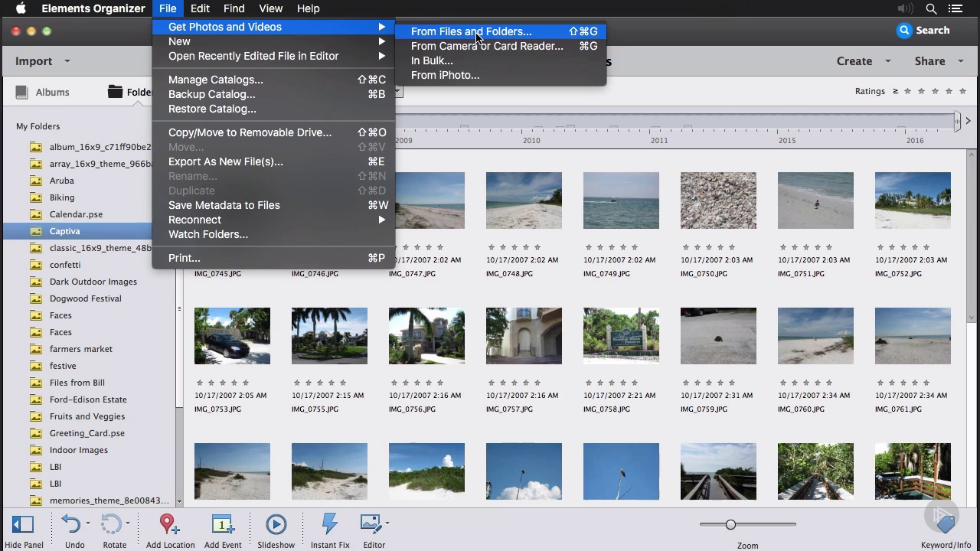The height and width of the screenshot is (551, 980).
Task: Choose From Files and Folders
Action: [x=501, y=31]
